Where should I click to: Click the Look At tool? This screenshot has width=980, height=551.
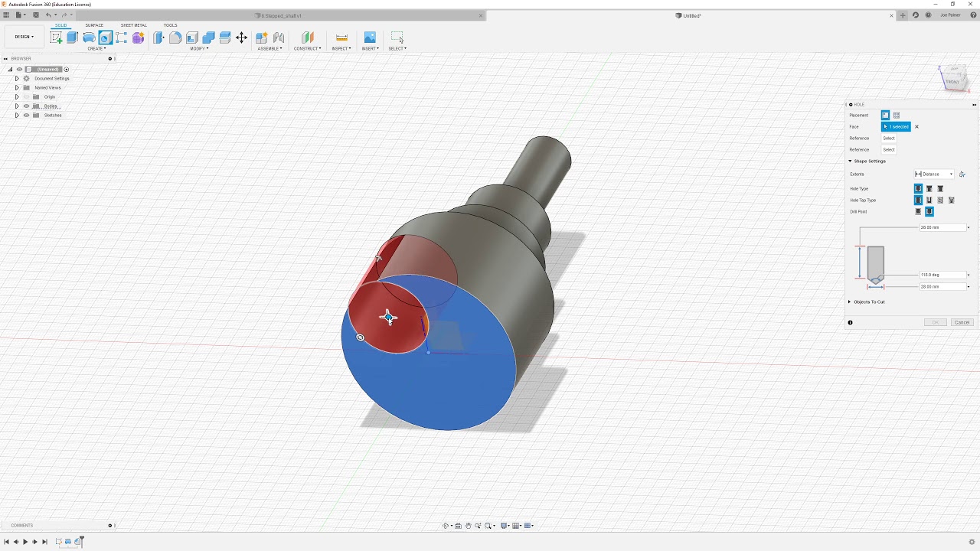point(458,526)
